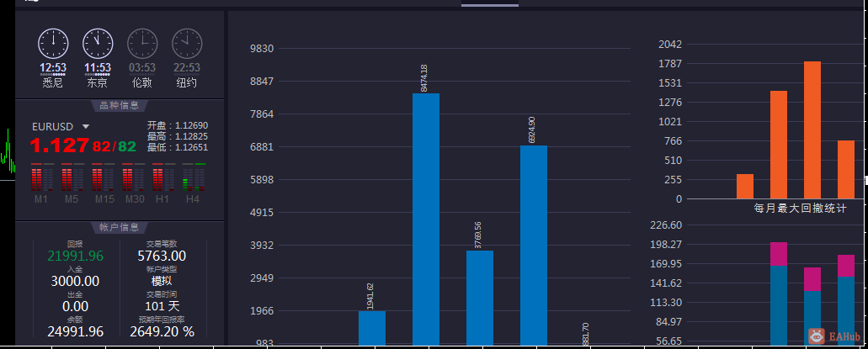
Task: Select the M15 timeframe signal meter
Action: point(103,177)
